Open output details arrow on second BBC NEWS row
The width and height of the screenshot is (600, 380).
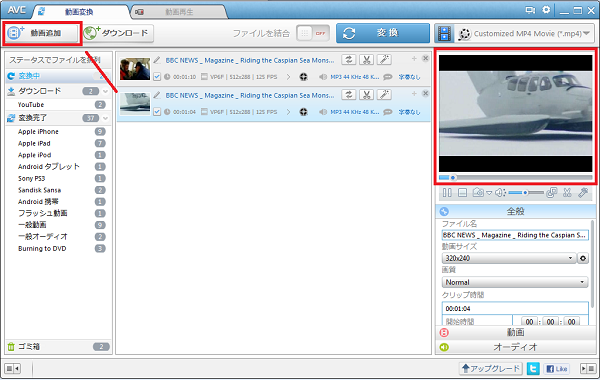pos(289,112)
